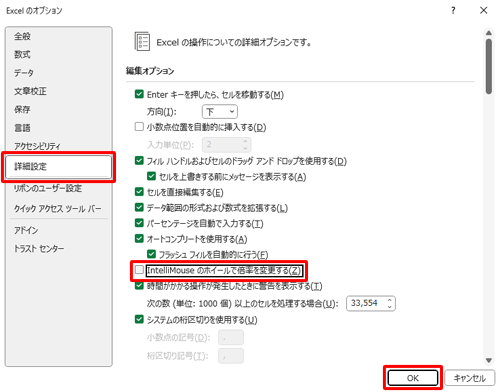
Task: Enable 小数点位置を自動的に挿入する checkbox
Action: (x=139, y=127)
